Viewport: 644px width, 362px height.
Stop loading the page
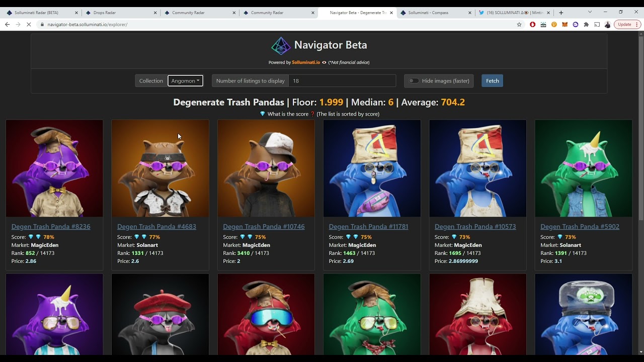pyautogui.click(x=29, y=24)
